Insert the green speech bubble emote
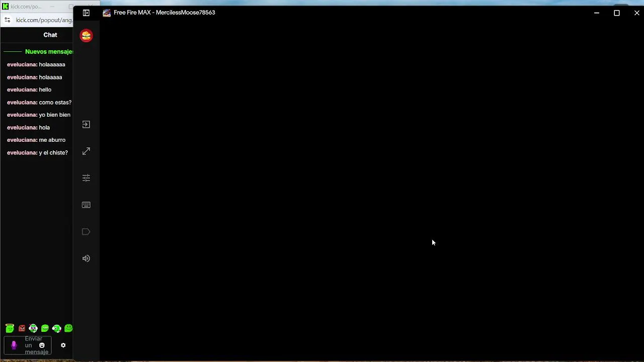 pos(45,328)
